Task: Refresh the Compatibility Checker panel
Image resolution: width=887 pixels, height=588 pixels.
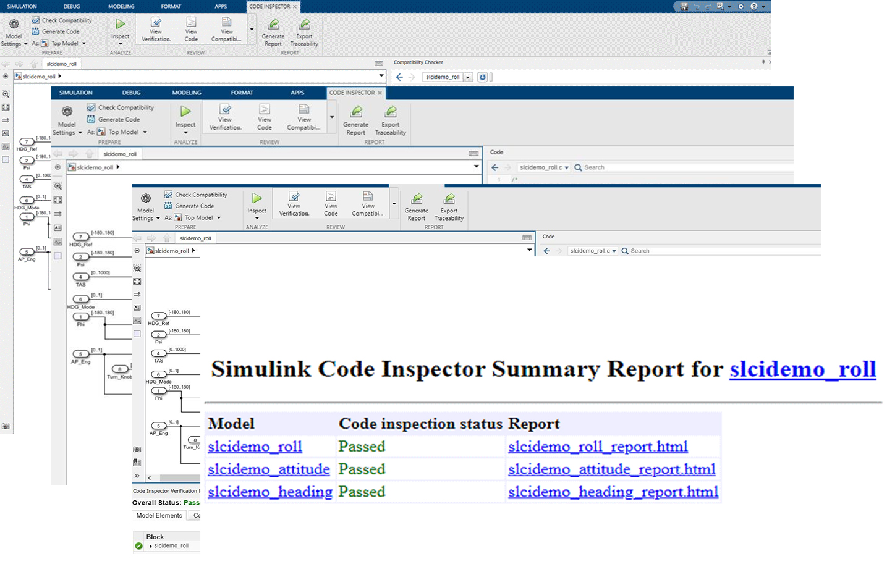Action: 483,77
